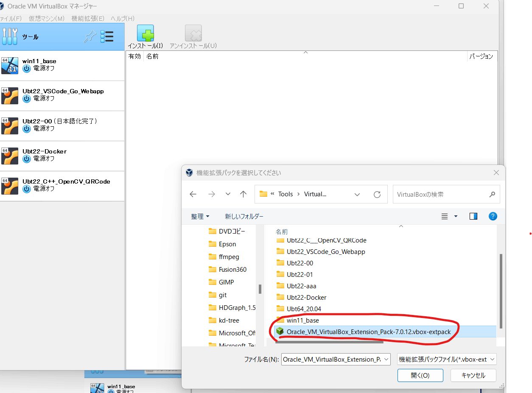
Task: Open the file type filter dropdown
Action: tap(492, 360)
